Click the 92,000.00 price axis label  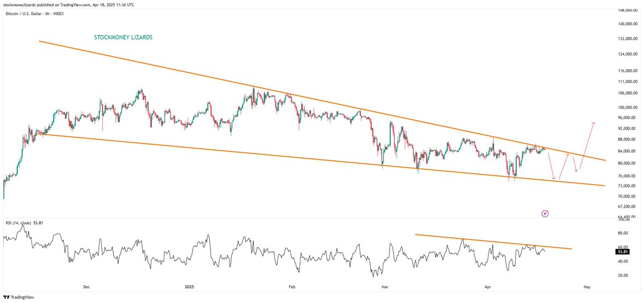627,129
